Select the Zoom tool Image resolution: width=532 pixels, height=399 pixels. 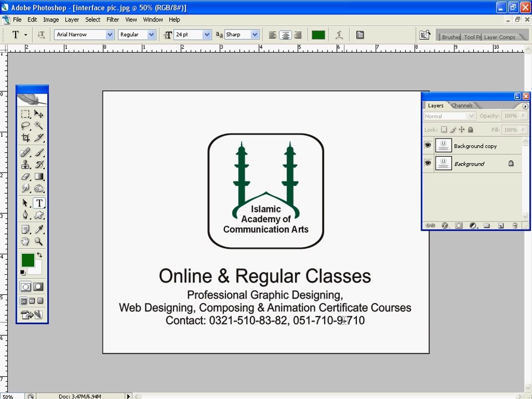click(x=39, y=242)
